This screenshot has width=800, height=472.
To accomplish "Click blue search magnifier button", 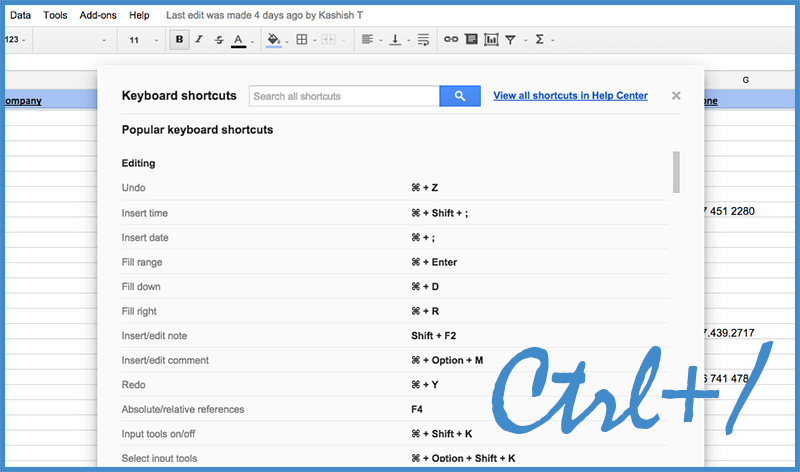I will pos(460,96).
